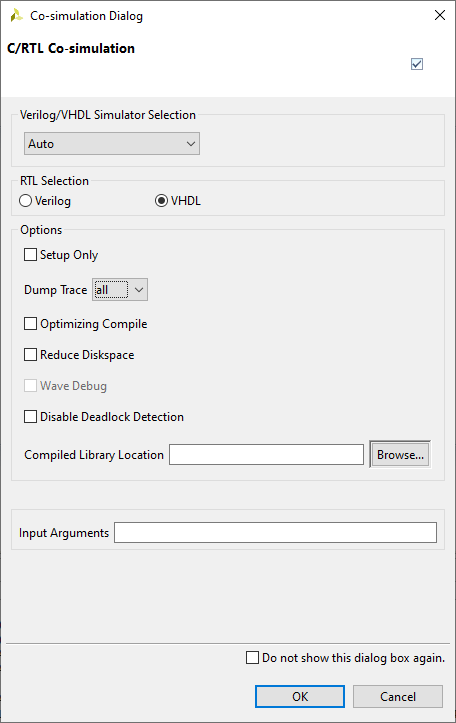The height and width of the screenshot is (723, 456).
Task: Click the Dump Trace 'all' value field
Action: click(x=111, y=290)
